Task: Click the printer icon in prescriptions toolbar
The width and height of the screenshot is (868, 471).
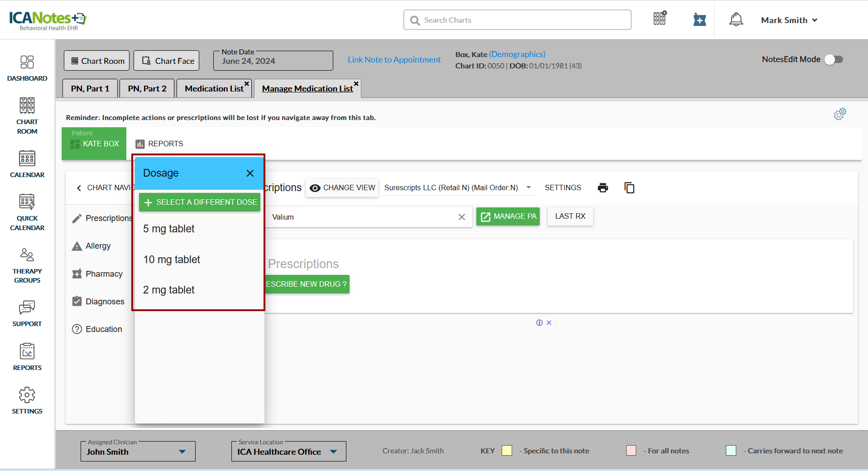Action: [x=603, y=187]
